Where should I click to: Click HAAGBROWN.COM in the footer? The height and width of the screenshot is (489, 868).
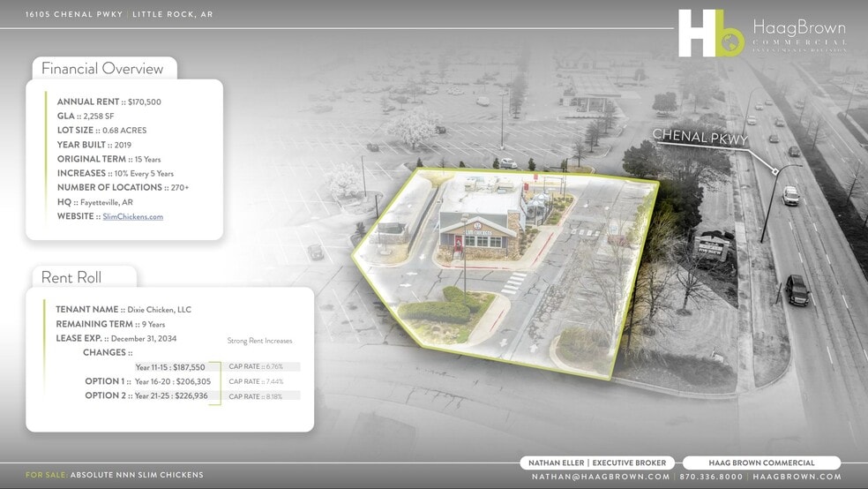click(797, 477)
